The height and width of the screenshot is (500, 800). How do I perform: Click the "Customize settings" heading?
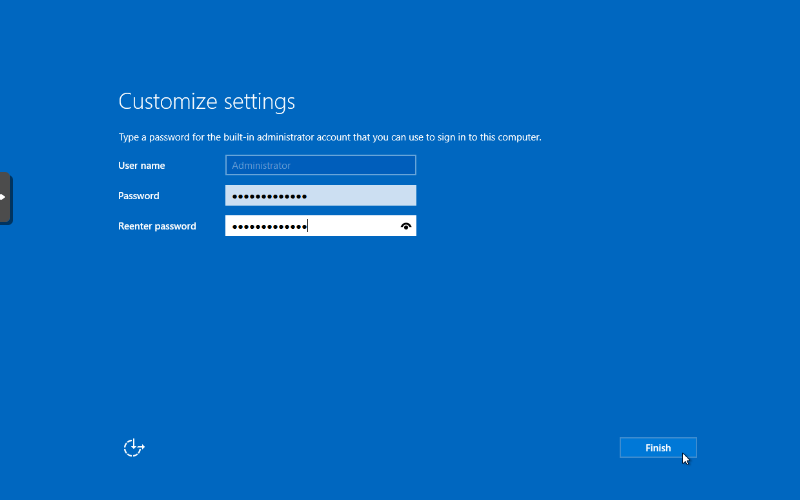click(x=207, y=102)
